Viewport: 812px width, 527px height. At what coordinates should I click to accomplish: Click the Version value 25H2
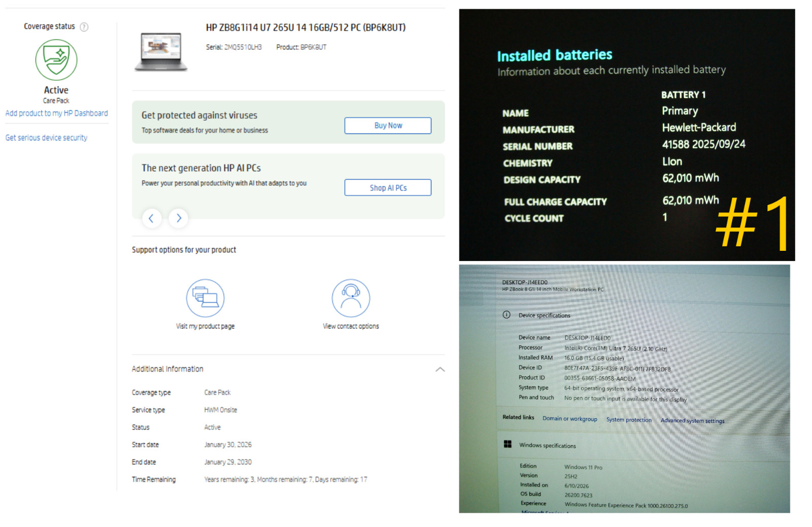571,476
